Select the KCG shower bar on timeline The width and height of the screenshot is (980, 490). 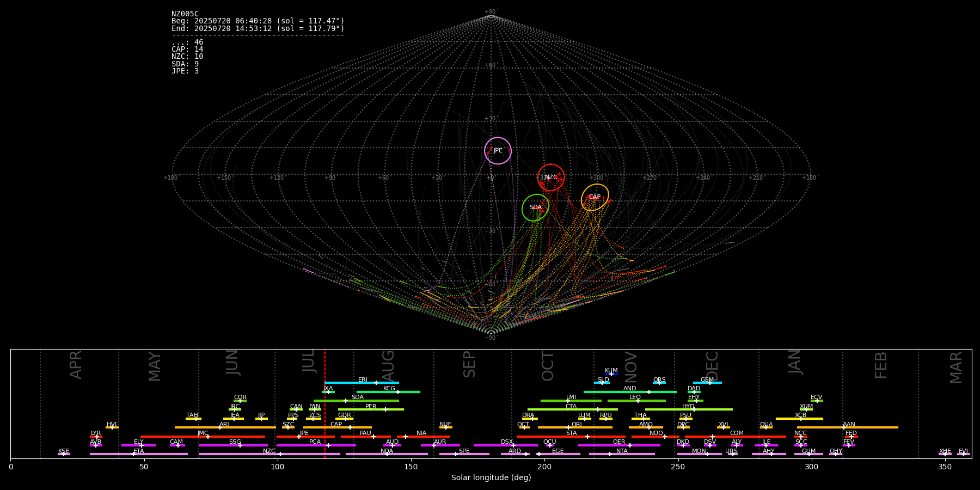pyautogui.click(x=388, y=391)
